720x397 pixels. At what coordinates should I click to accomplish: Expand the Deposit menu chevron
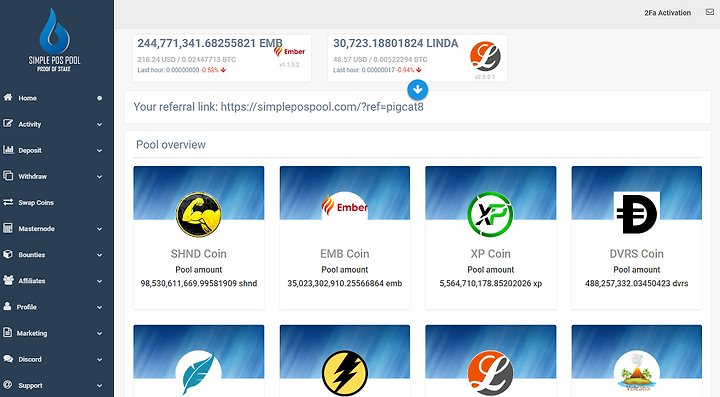(x=100, y=151)
